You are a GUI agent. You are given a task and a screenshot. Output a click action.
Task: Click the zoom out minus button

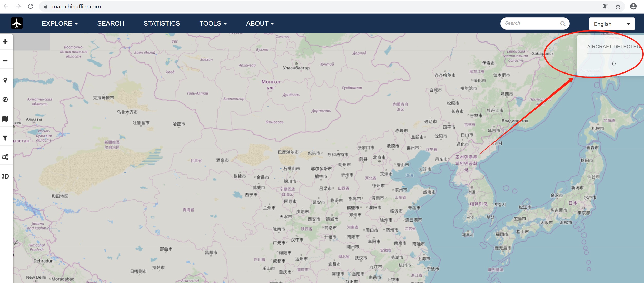click(5, 61)
